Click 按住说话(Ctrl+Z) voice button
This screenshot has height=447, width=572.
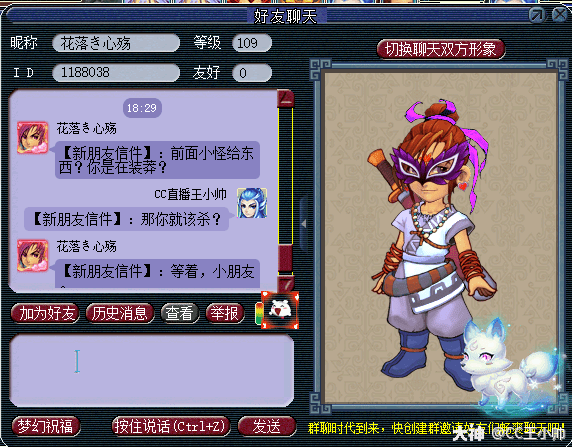point(171,426)
